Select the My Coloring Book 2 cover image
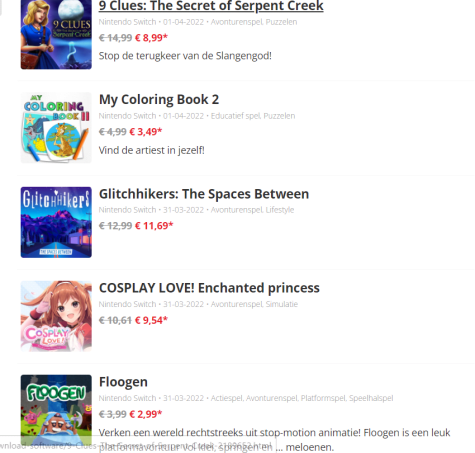The height and width of the screenshot is (453, 475). pyautogui.click(x=56, y=128)
